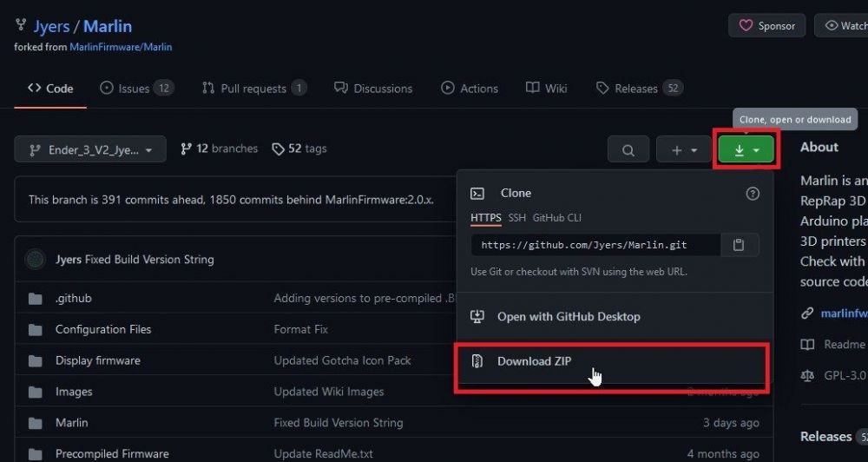Open the Releases tab
This screenshot has width=868, height=462.
point(639,89)
